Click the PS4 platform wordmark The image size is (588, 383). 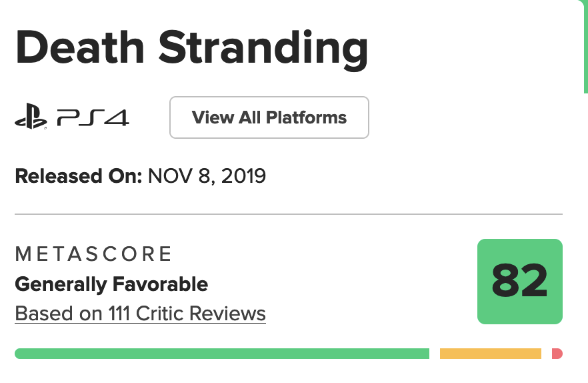(x=93, y=119)
